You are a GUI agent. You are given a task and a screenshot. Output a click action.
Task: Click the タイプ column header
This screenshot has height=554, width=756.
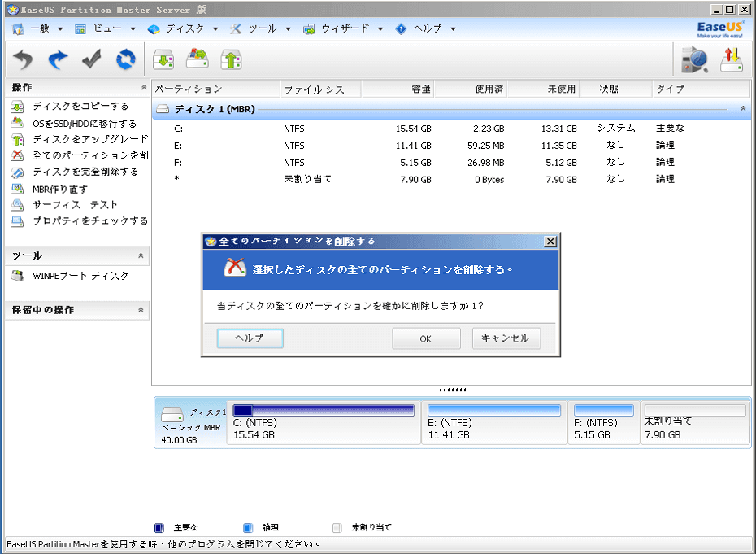(x=702, y=89)
